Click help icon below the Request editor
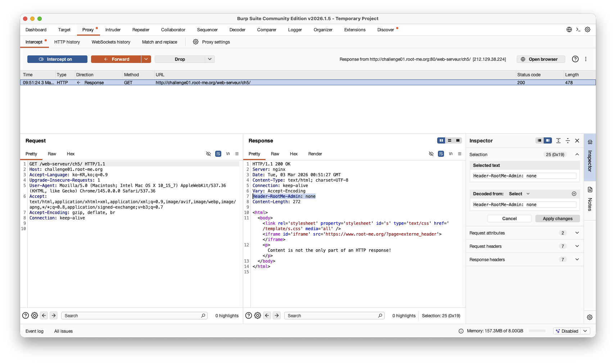Screen dimensions: 616x364 coord(26,315)
